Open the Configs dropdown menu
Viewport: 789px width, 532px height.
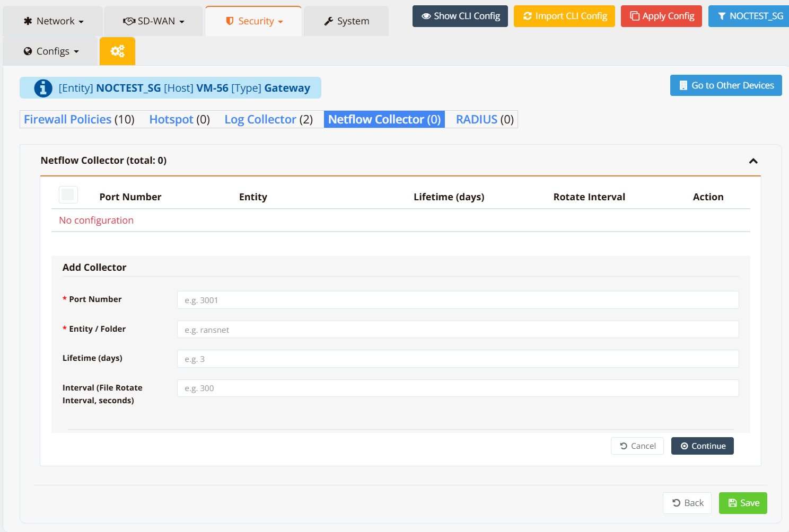click(51, 51)
